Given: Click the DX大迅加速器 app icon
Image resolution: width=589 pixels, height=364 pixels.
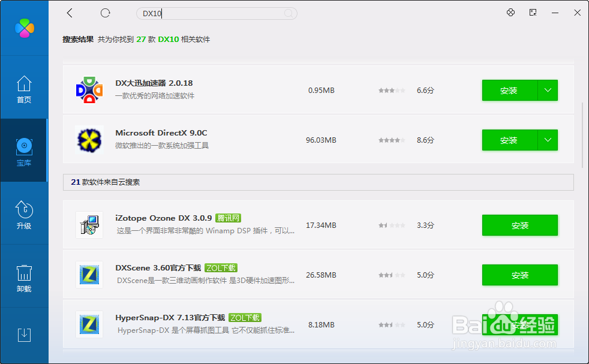Looking at the screenshot, I should click(89, 90).
